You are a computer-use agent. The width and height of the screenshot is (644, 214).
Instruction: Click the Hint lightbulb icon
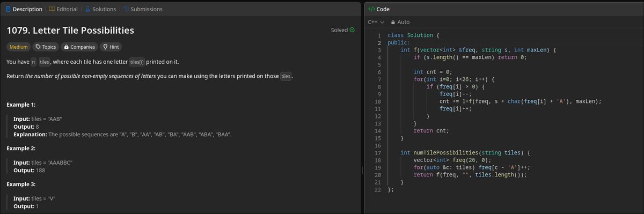tap(106, 47)
